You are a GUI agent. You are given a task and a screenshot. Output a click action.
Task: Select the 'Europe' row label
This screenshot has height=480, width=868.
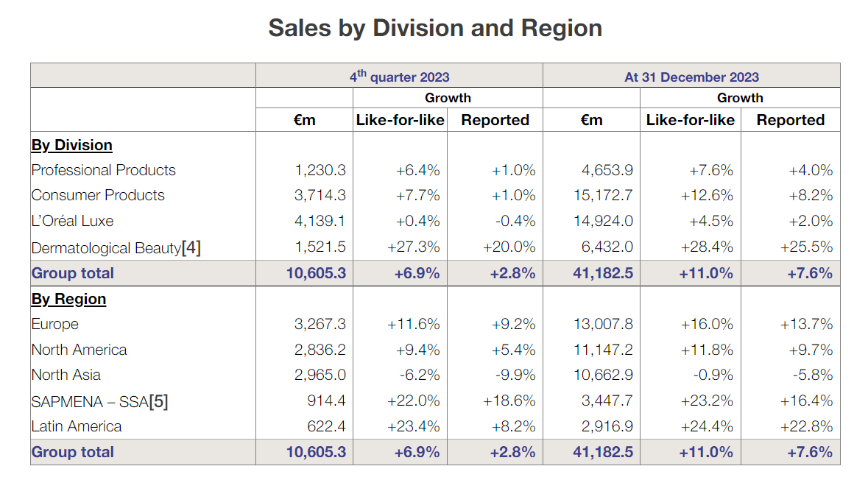click(x=54, y=324)
